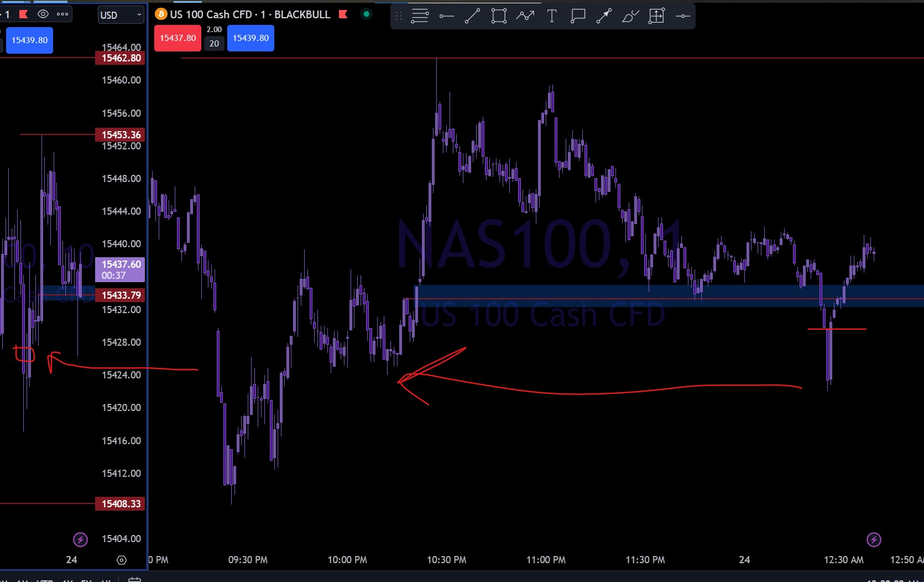Click the green market status dot
Viewport: 924px width, 582px height.
pyautogui.click(x=366, y=14)
